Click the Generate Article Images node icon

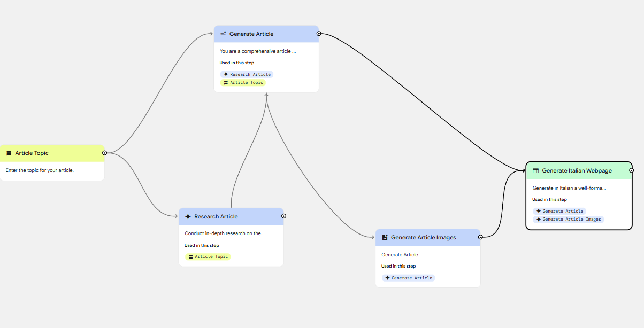point(385,237)
